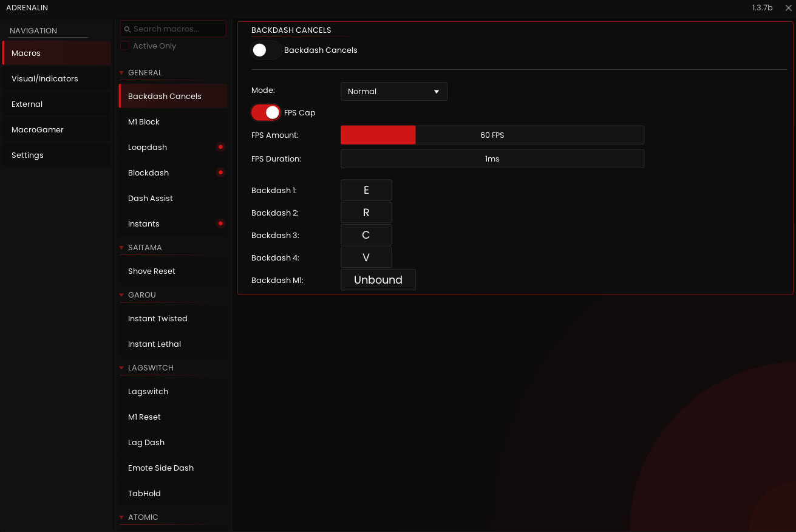
Task: Click the red active indicator beside Loopdash
Action: pos(220,147)
